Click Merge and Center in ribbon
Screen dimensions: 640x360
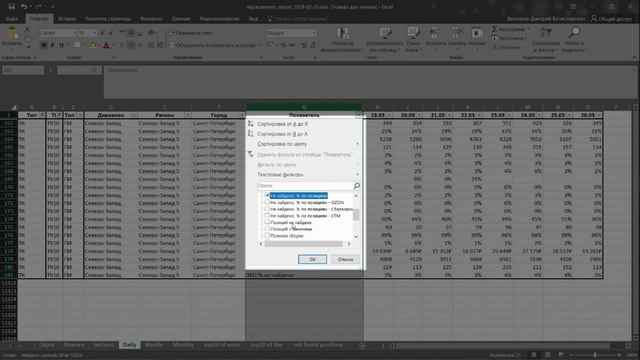pos(214,45)
